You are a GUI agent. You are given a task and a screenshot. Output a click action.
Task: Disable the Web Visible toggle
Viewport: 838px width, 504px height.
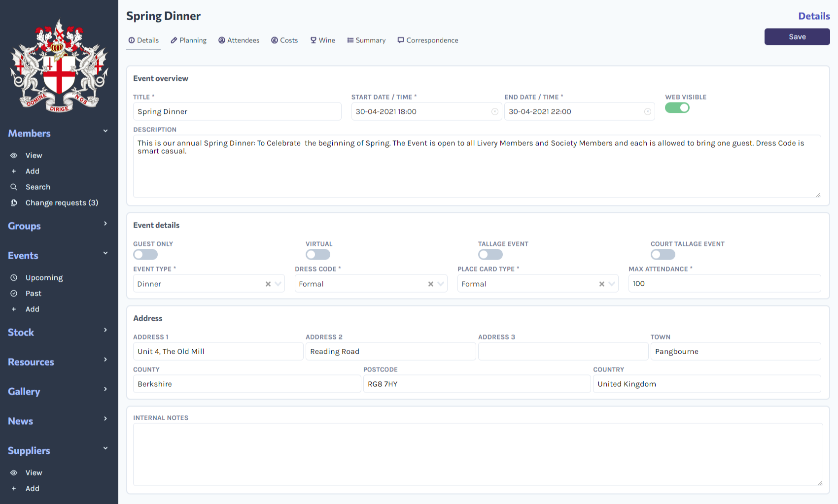click(677, 107)
